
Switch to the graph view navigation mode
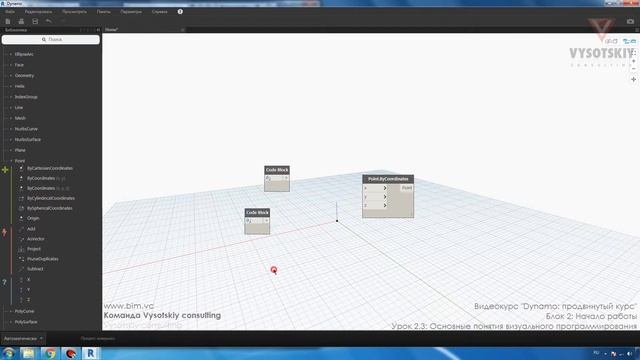click(629, 41)
